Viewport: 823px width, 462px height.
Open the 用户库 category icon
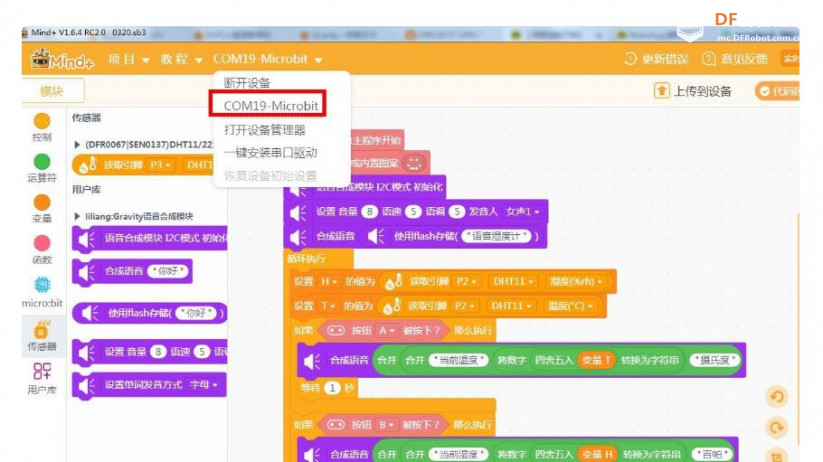coord(42,372)
